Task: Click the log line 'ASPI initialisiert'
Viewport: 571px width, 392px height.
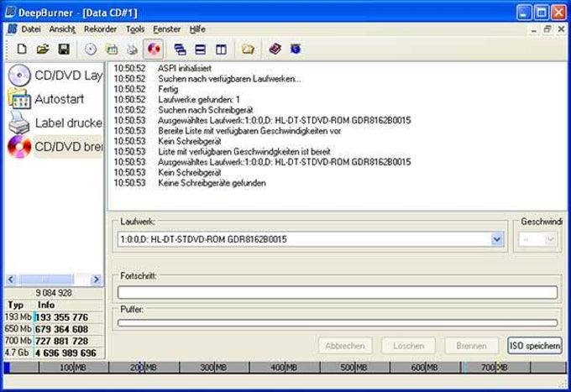Action: pyautogui.click(x=185, y=68)
